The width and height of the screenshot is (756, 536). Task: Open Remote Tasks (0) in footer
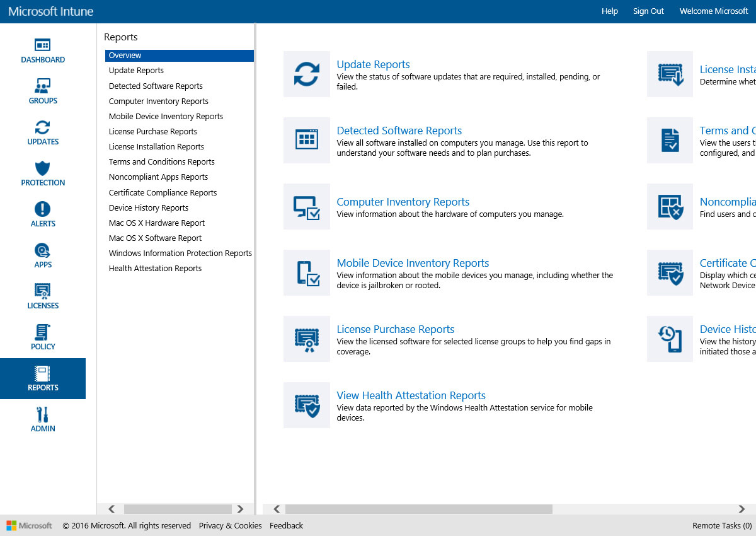(722, 525)
